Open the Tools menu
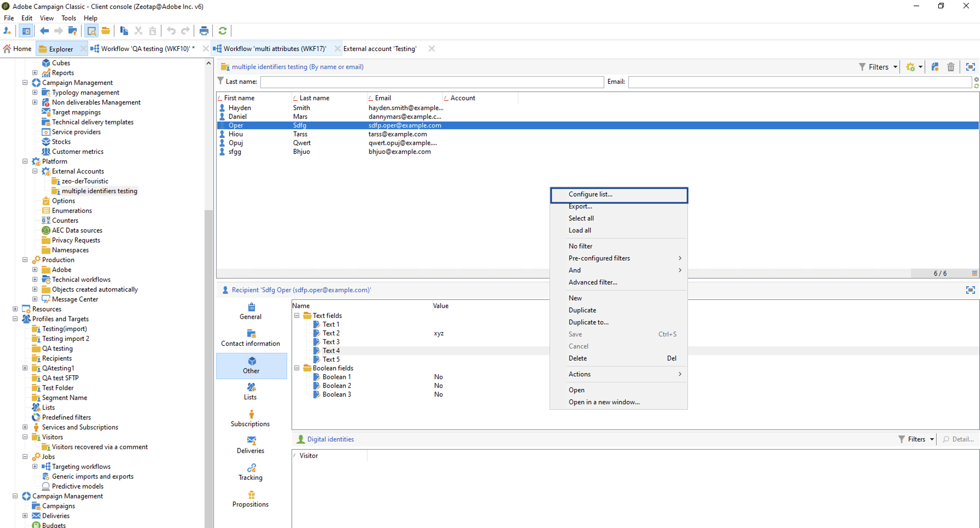 point(68,18)
